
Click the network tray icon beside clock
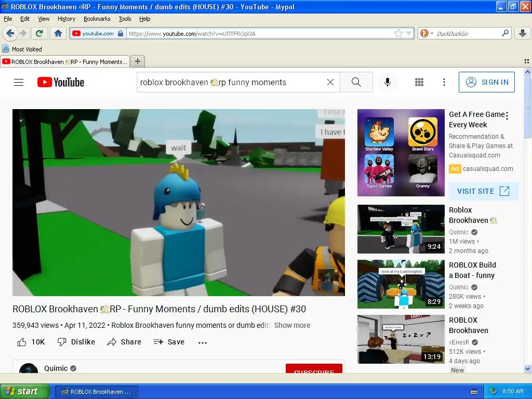coord(493,391)
